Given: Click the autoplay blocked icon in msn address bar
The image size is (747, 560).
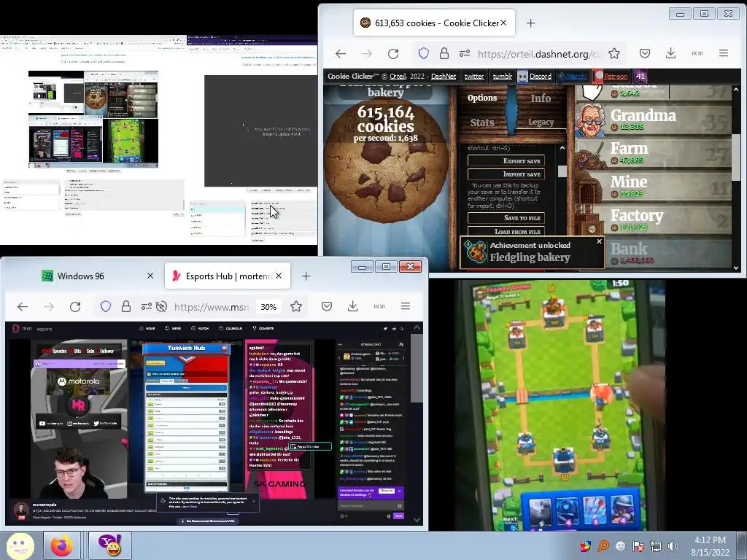Looking at the screenshot, I should click(161, 306).
